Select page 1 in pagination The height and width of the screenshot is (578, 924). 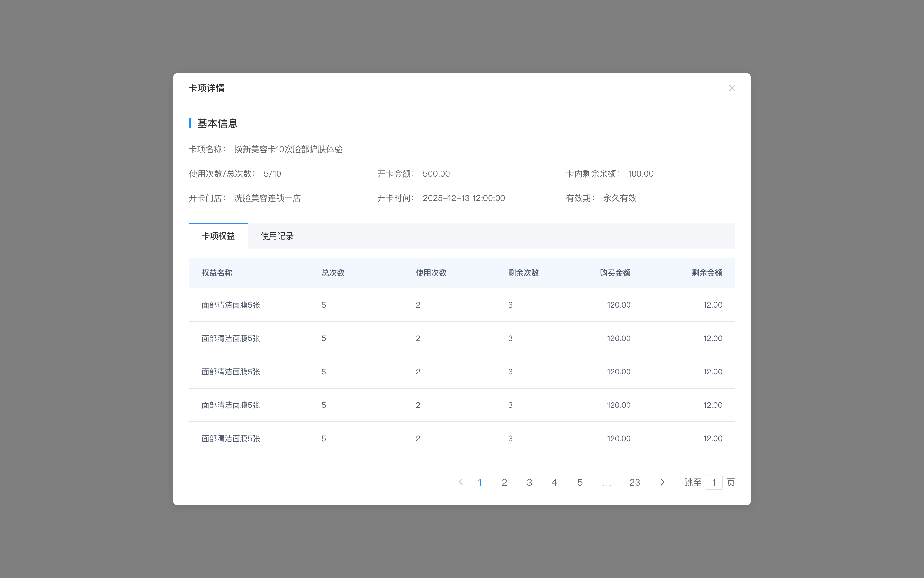(x=480, y=482)
